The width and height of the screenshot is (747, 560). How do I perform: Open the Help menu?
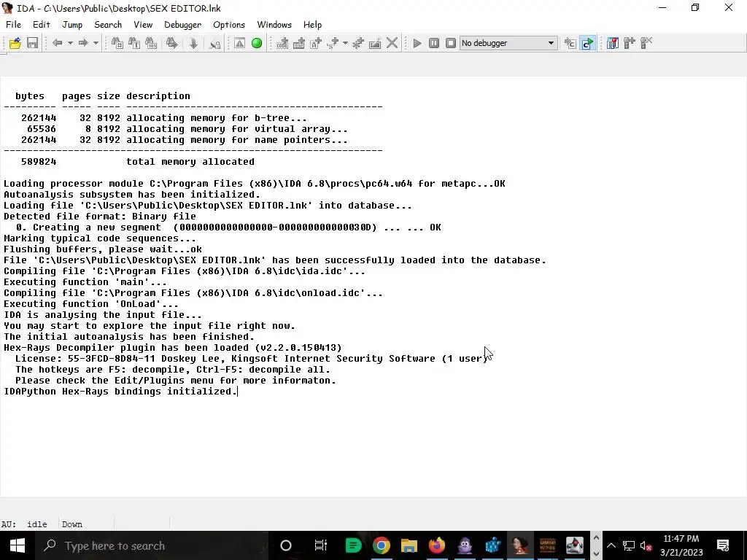(312, 25)
